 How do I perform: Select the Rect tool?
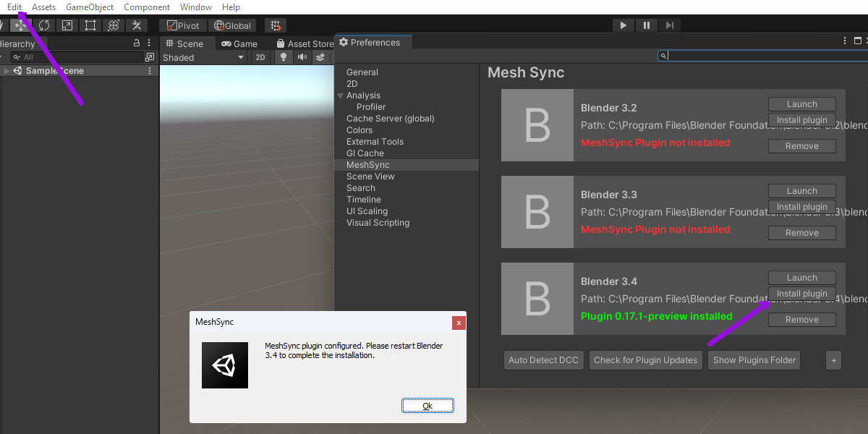[90, 25]
